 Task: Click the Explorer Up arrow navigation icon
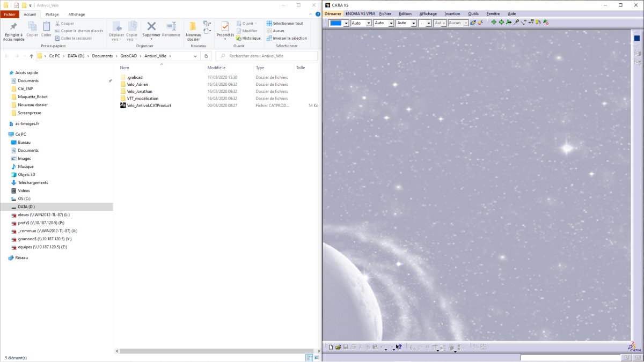tap(32, 56)
